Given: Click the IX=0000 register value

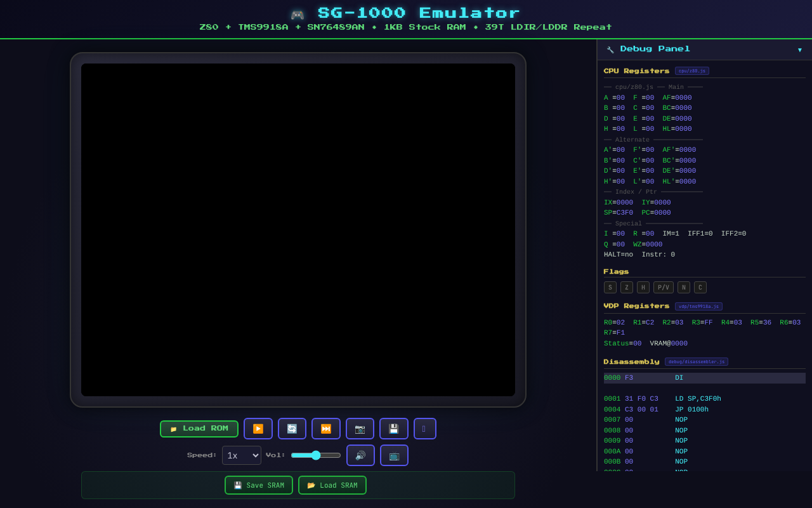Looking at the screenshot, I should point(619,203).
